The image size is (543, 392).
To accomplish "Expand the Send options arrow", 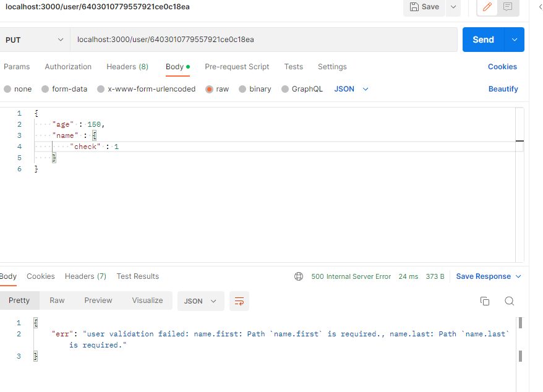I will coord(515,40).
